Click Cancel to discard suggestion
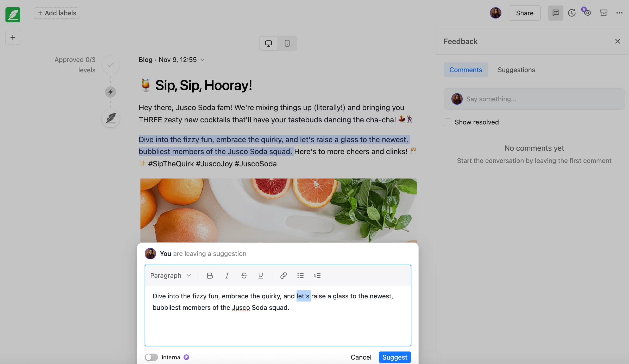 tap(361, 357)
